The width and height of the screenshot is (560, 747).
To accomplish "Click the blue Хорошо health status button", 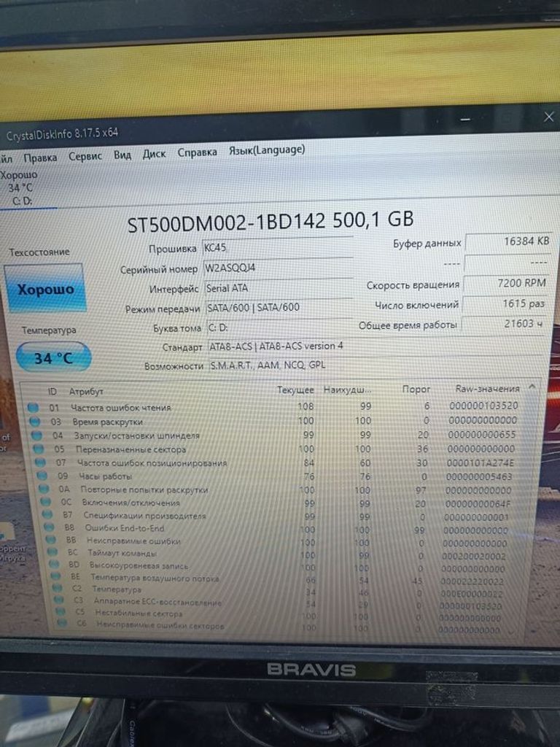I will 46,289.
